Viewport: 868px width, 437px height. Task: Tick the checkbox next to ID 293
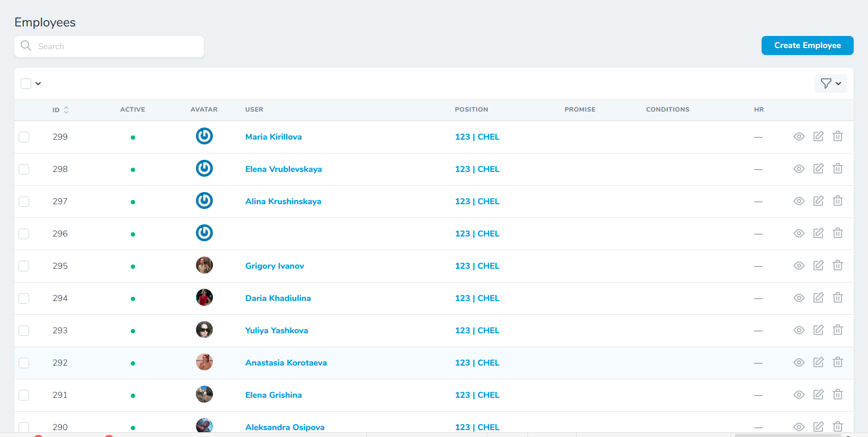(x=24, y=331)
